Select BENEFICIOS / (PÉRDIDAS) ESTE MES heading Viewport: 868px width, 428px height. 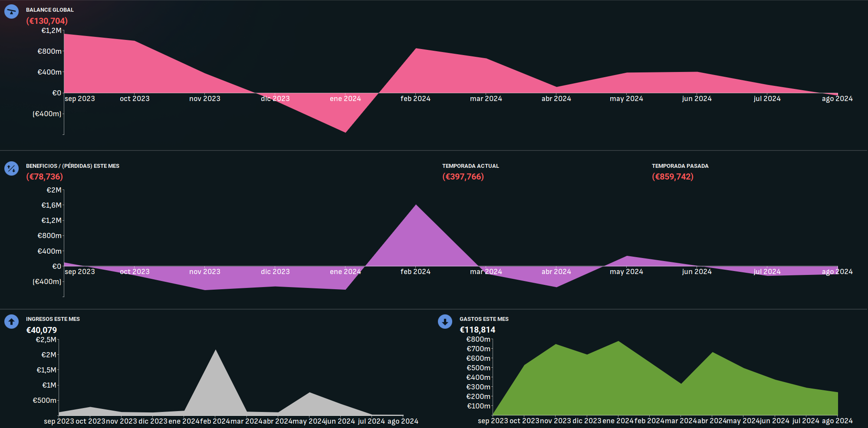click(72, 166)
